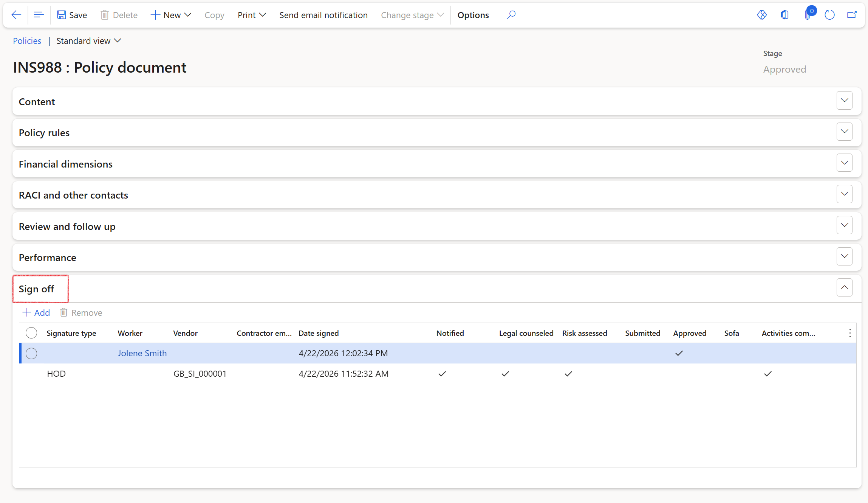Select the Jolene Smith row circle

point(31,353)
